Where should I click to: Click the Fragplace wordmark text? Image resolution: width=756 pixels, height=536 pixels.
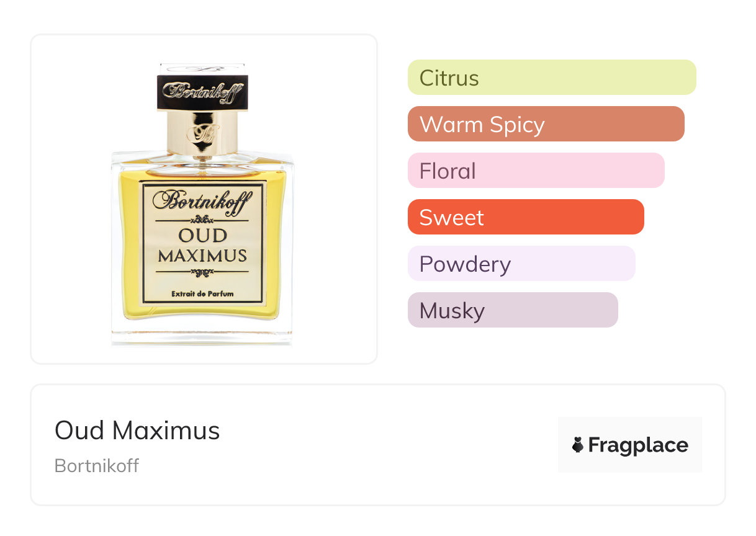[x=638, y=445]
